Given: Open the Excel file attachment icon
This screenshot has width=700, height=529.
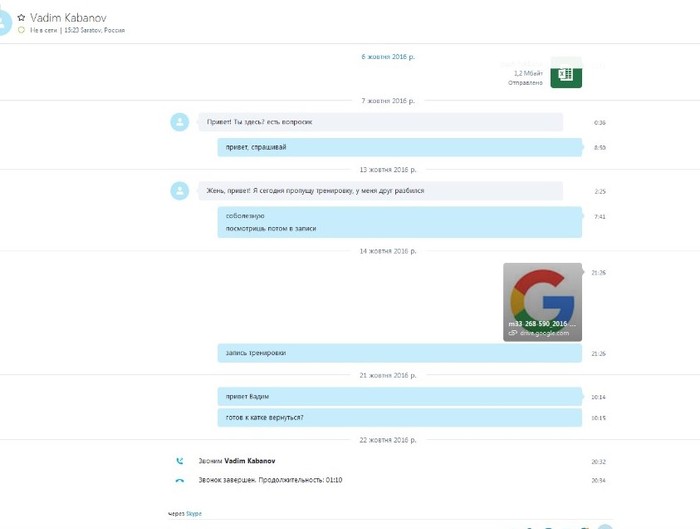Looking at the screenshot, I should coord(566,73).
